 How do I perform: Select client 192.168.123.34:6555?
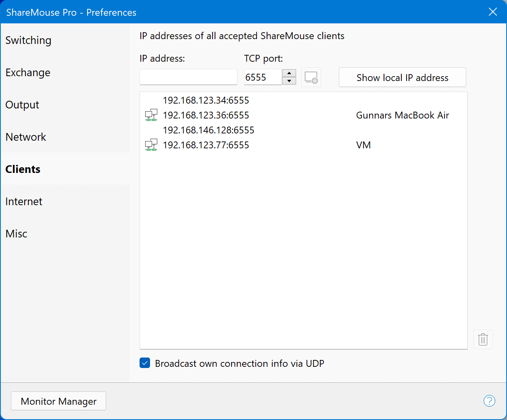[x=303, y=100]
